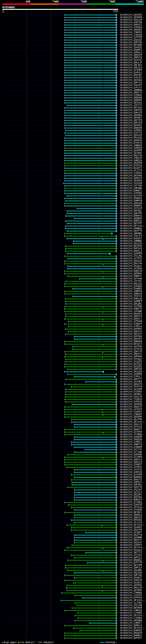
Task: Click the 478 end position label
Action: (x=115, y=11)
